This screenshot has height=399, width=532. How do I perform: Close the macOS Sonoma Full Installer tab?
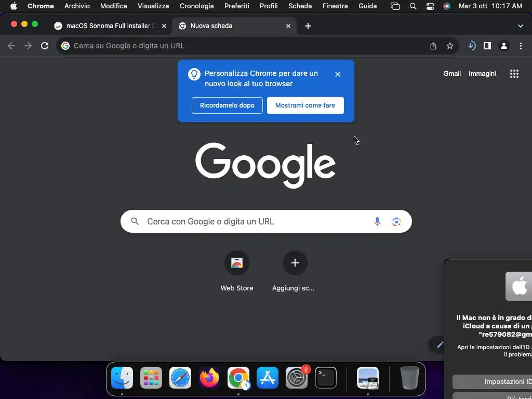164,26
